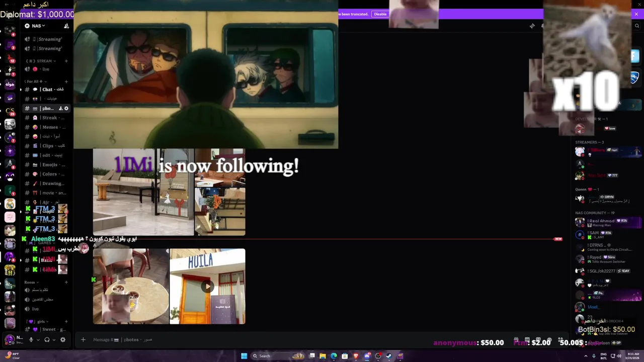Click invite icon on photos channel

click(60, 109)
